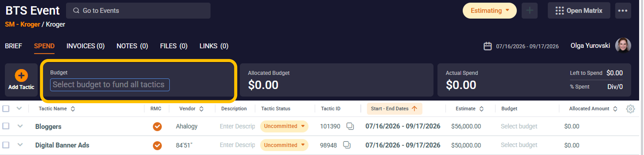Click Select budget for the Bloggers tactic
The image size is (644, 155).
tap(519, 126)
